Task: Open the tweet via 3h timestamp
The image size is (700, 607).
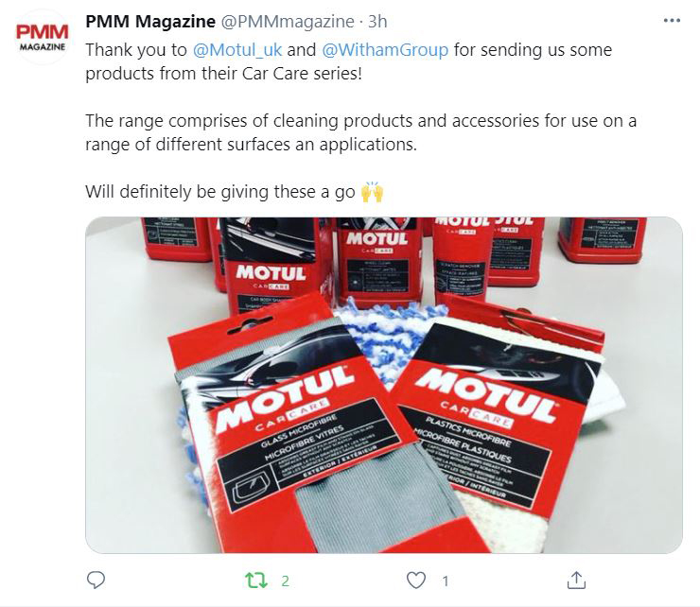Action: pyautogui.click(x=377, y=22)
